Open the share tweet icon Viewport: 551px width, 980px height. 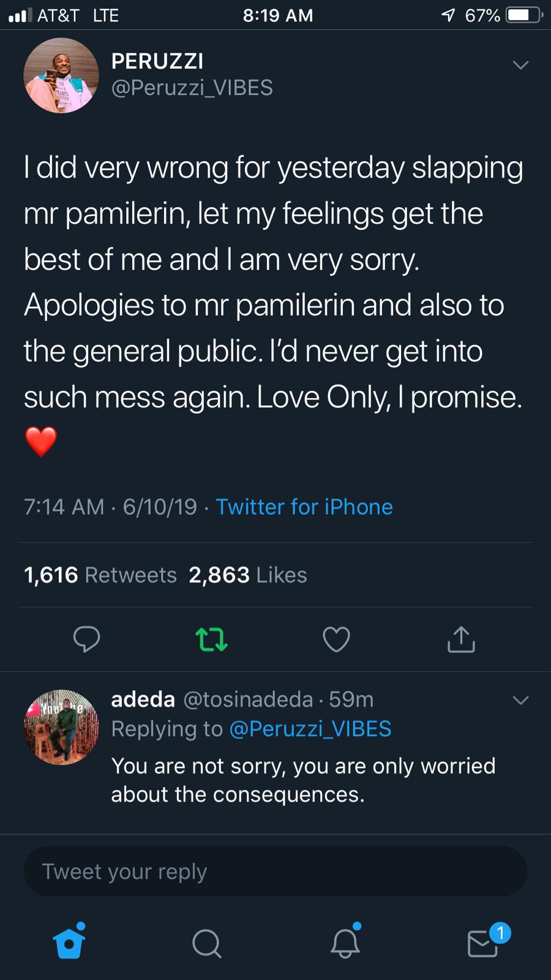coord(461,639)
